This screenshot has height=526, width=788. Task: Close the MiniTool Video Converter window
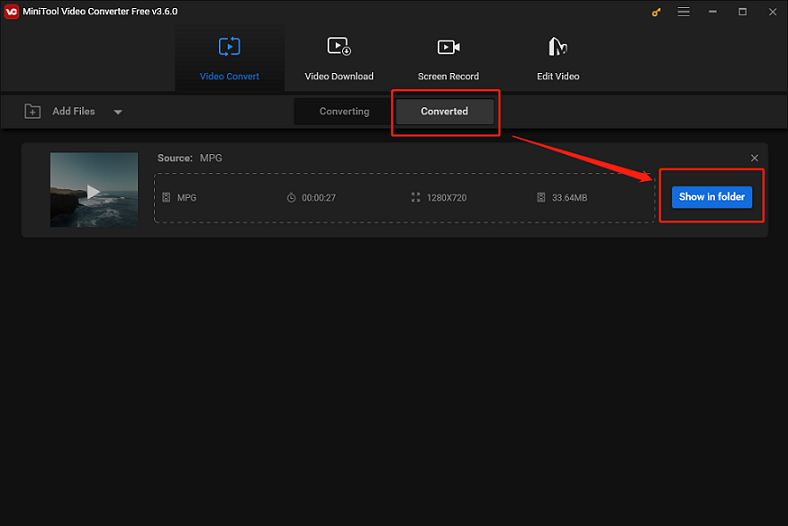pyautogui.click(x=772, y=12)
